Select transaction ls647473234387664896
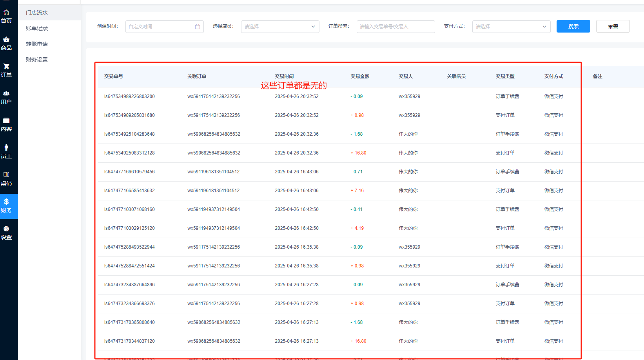The height and width of the screenshot is (360, 644). coord(129,285)
